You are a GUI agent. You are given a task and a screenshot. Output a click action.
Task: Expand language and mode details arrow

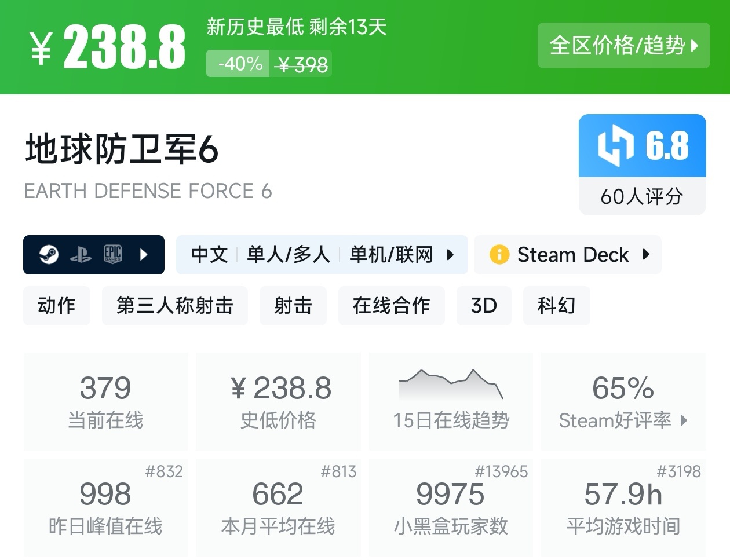coord(450,255)
